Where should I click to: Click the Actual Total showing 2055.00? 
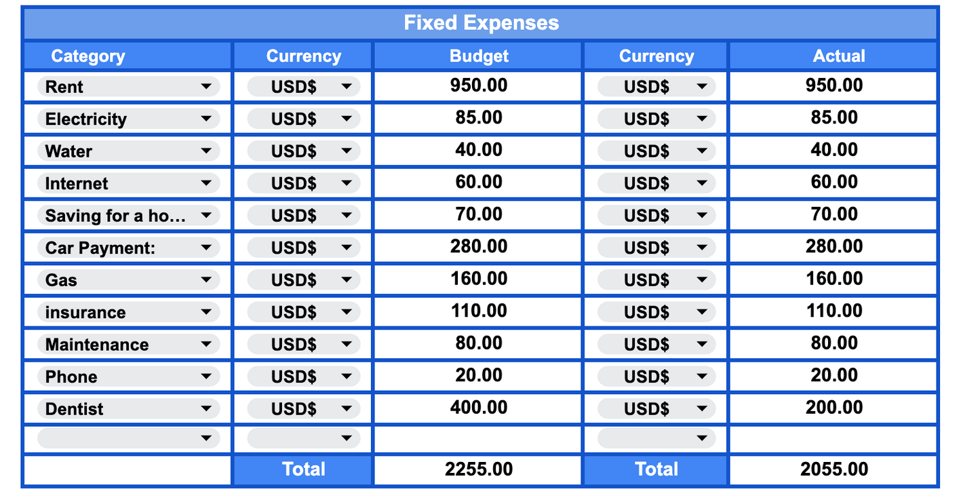(833, 469)
